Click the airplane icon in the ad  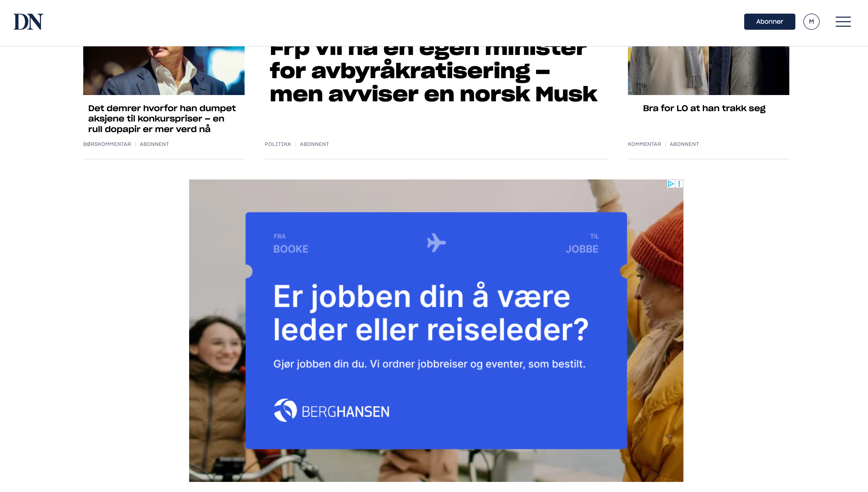click(436, 242)
